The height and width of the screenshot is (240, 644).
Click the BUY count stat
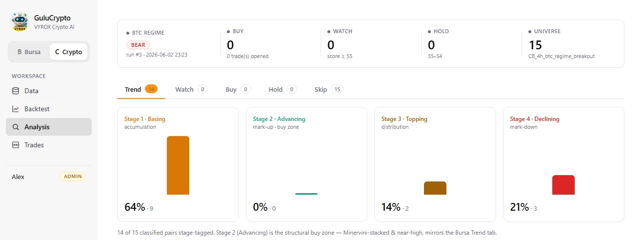pyautogui.click(x=230, y=45)
